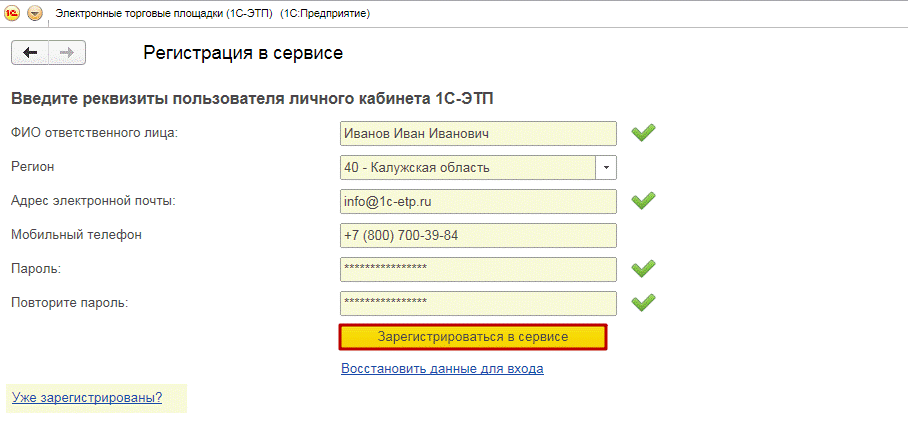Focus the Повторите пароль field
This screenshot has width=908, height=429.
coord(478,302)
